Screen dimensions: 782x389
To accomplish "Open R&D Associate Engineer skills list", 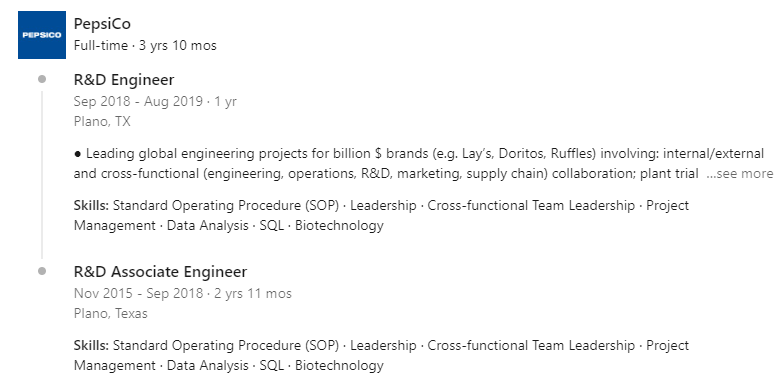I will [x=381, y=356].
